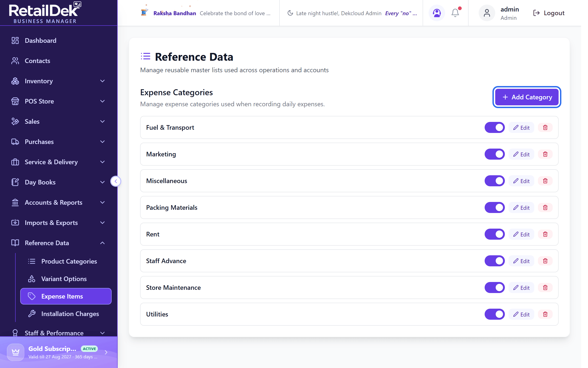Image resolution: width=588 pixels, height=368 pixels.
Task: Log out of the account
Action: click(548, 13)
